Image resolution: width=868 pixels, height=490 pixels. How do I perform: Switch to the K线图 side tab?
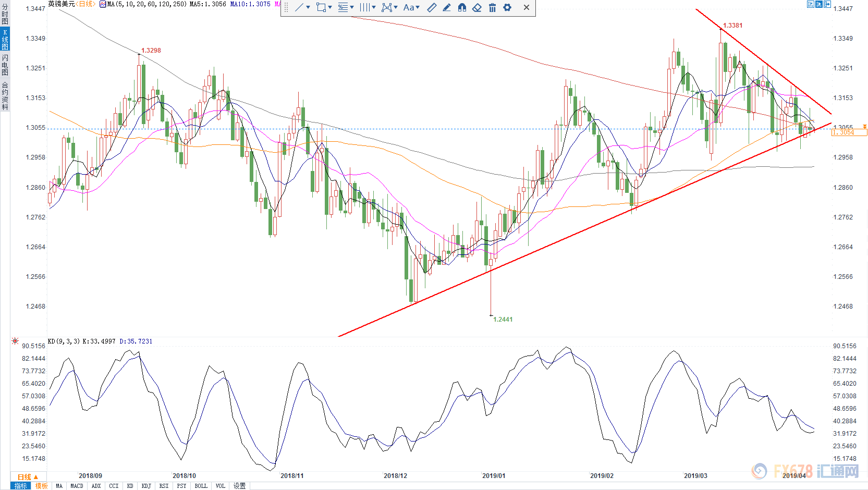[x=5, y=40]
